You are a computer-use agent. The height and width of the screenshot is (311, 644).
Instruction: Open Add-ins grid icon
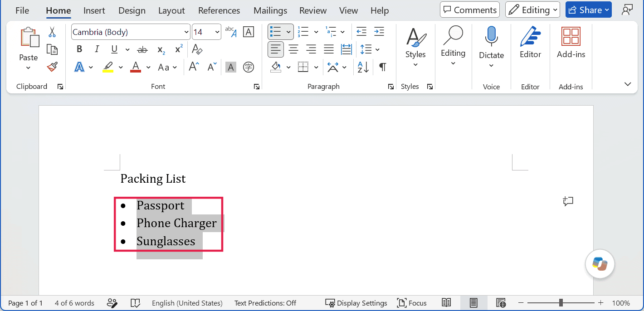coord(571,37)
